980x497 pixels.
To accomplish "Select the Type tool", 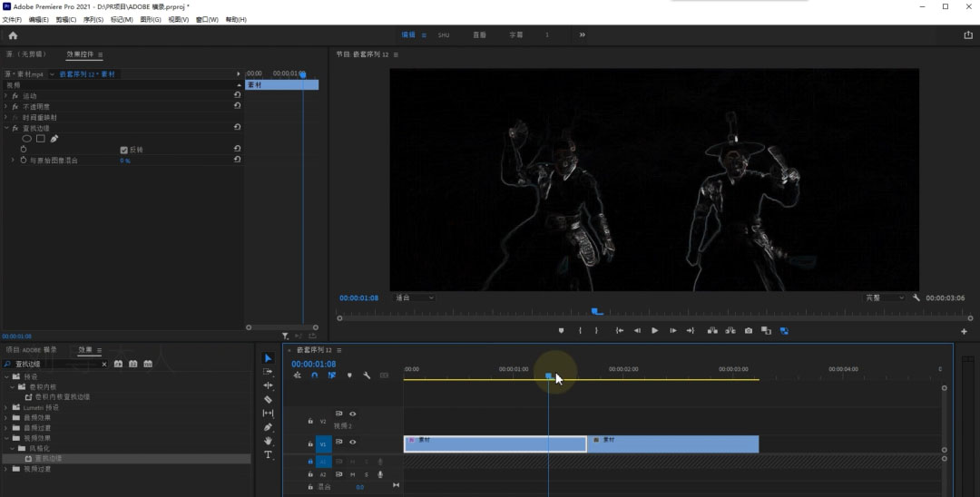I will coord(268,454).
